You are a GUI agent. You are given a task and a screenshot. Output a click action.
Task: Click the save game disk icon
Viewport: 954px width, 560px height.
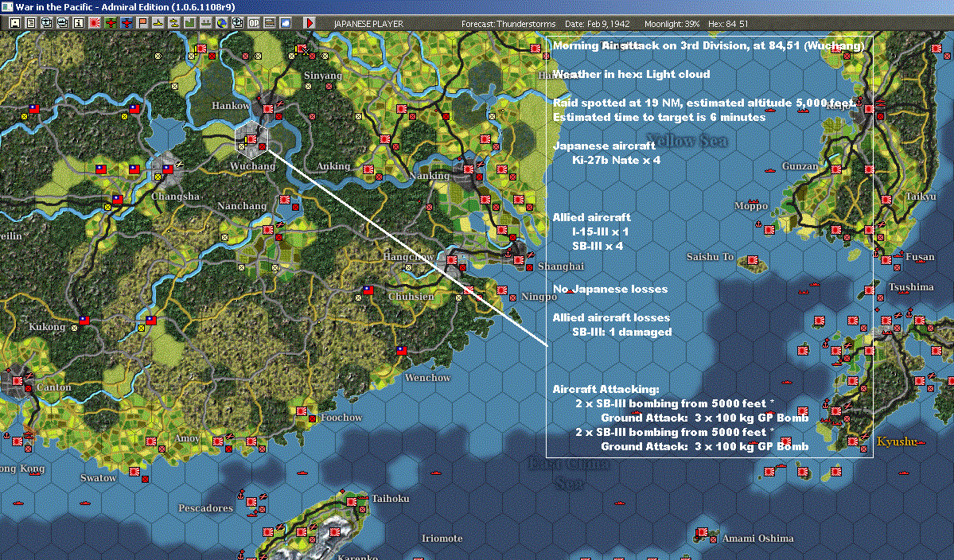pos(14,23)
